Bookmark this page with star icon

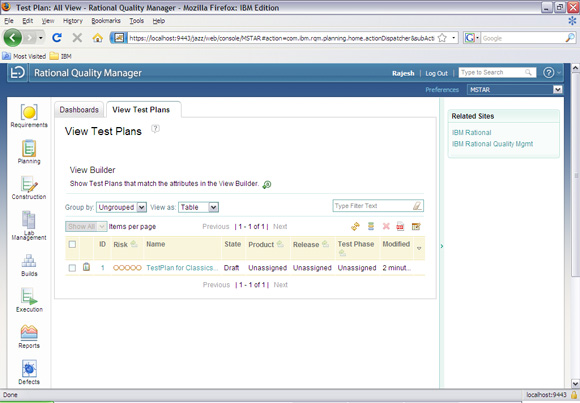[442, 37]
